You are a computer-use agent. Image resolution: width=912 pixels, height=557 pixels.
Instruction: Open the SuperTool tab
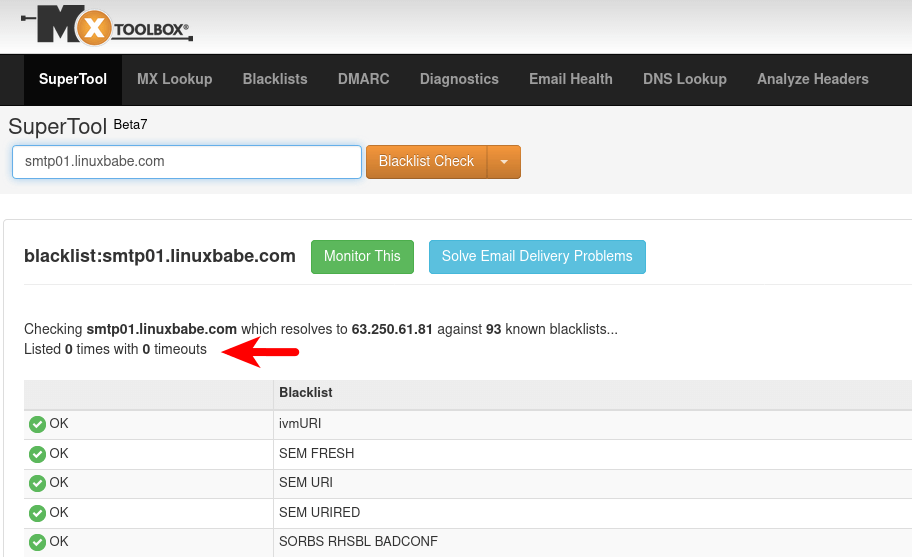72,79
